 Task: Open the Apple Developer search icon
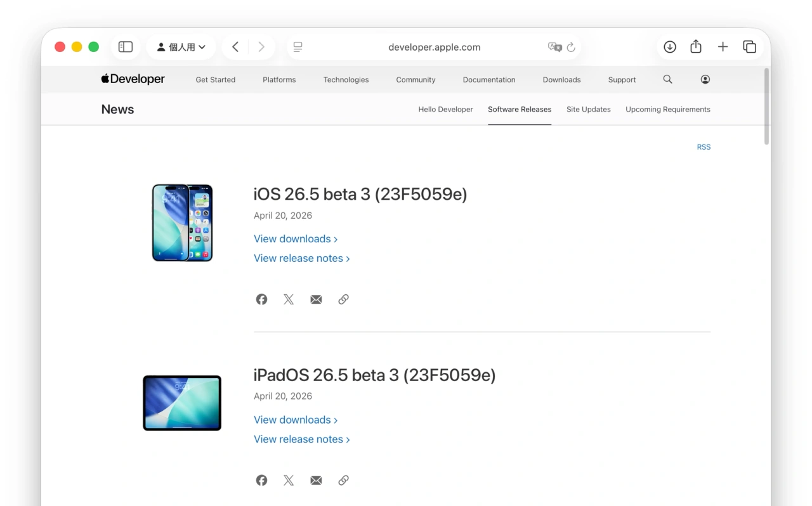667,79
